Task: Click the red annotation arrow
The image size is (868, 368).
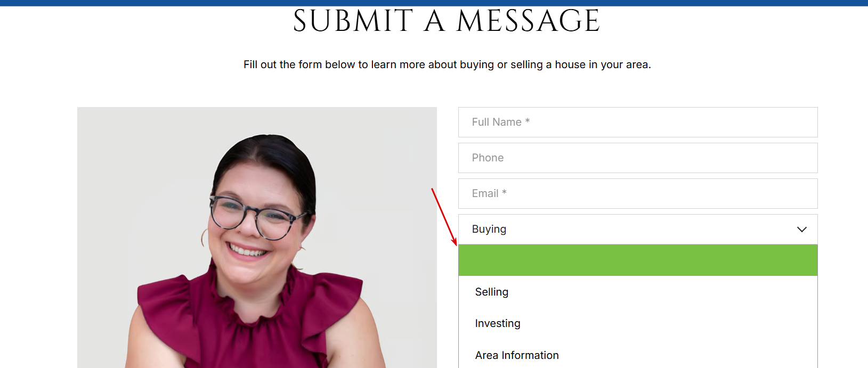Action: pos(444,217)
